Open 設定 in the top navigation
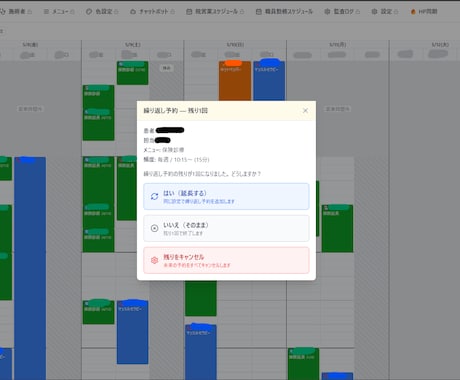The width and height of the screenshot is (460, 380). click(385, 12)
